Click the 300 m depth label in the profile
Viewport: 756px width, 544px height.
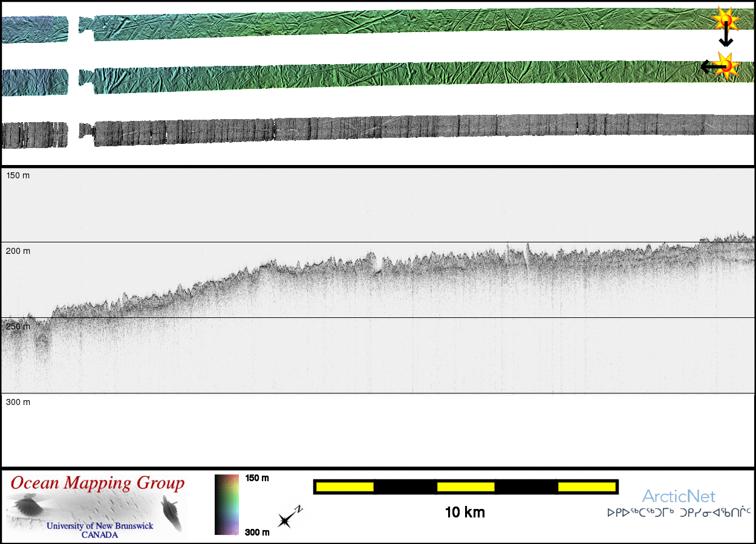[18, 402]
